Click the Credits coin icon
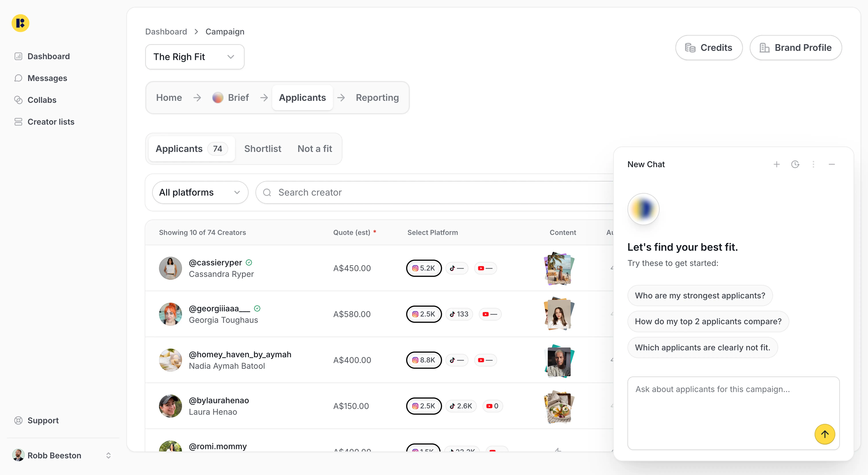Viewport: 868px width, 475px height. (690, 48)
